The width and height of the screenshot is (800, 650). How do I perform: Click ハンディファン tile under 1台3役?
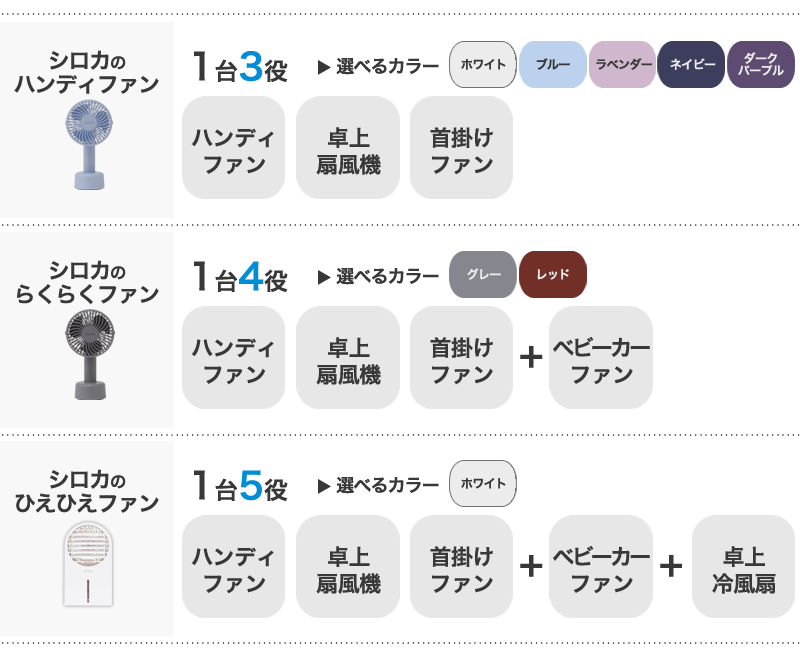pos(234,148)
